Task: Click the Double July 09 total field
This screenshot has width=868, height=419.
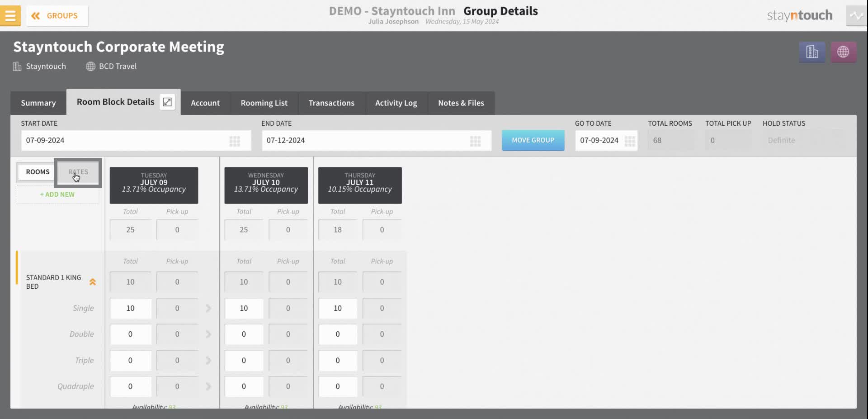Action: 130,334
